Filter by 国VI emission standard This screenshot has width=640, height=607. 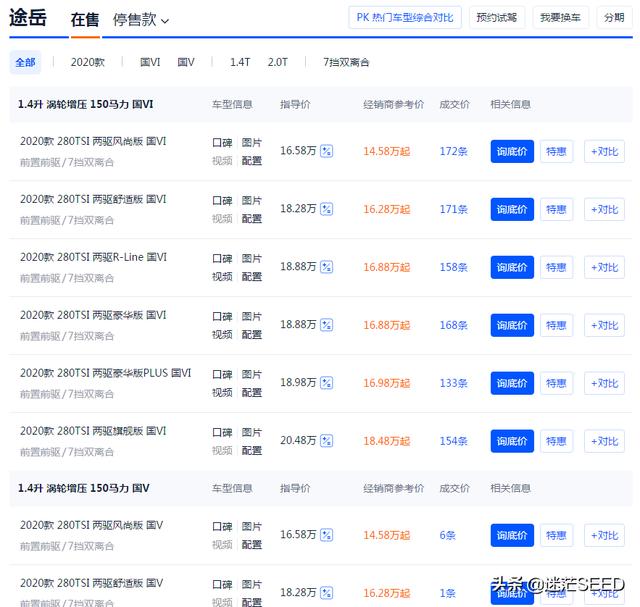pos(150,62)
